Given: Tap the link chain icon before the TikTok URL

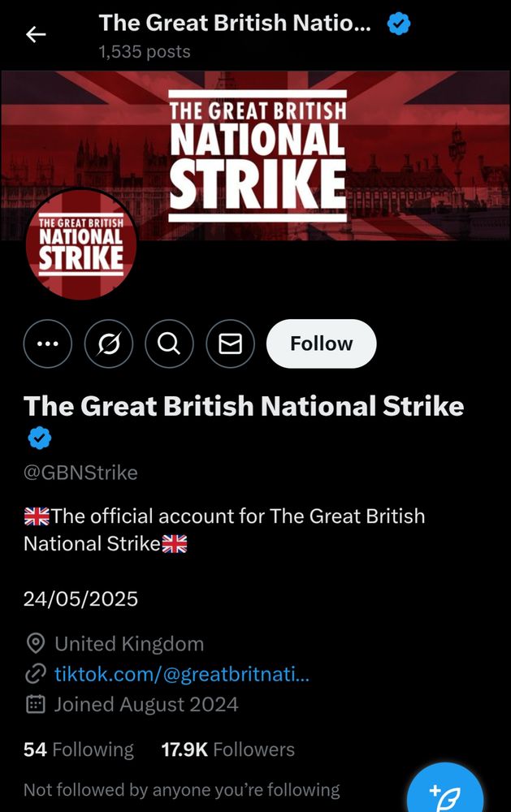Looking at the screenshot, I should (x=34, y=675).
